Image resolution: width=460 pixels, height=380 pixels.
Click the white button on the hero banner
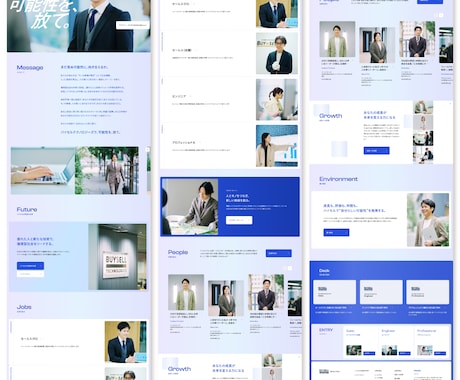pyautogui.click(x=133, y=25)
